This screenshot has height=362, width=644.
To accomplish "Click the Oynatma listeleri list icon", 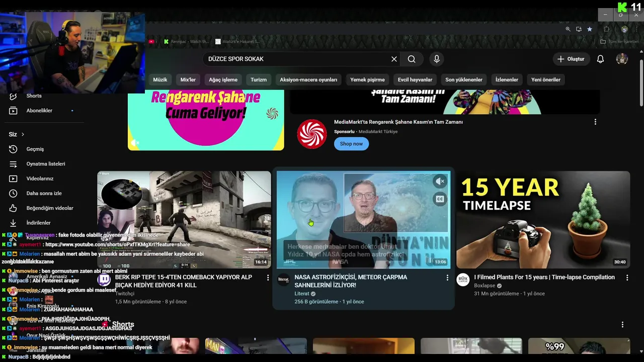I will click(x=14, y=164).
